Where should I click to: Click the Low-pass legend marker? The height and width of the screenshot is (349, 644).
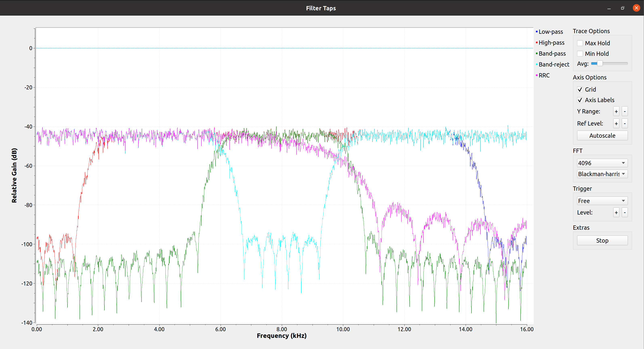537,32
